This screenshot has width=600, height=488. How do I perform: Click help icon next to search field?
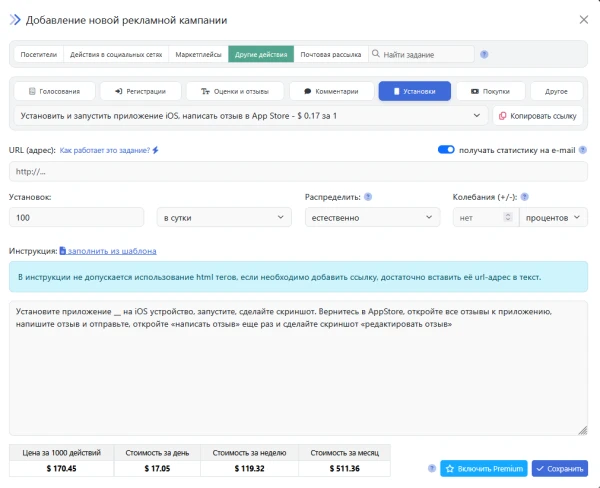click(485, 55)
